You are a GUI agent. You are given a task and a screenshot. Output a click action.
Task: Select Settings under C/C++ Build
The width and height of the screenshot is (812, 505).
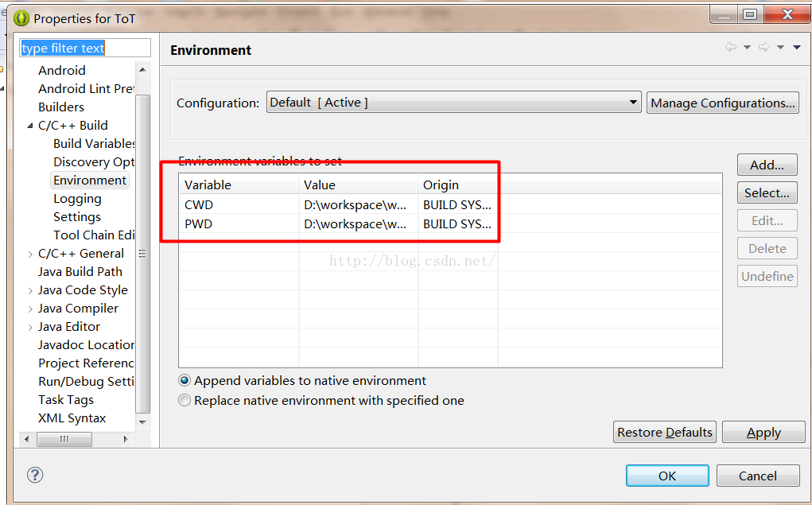[x=77, y=217]
